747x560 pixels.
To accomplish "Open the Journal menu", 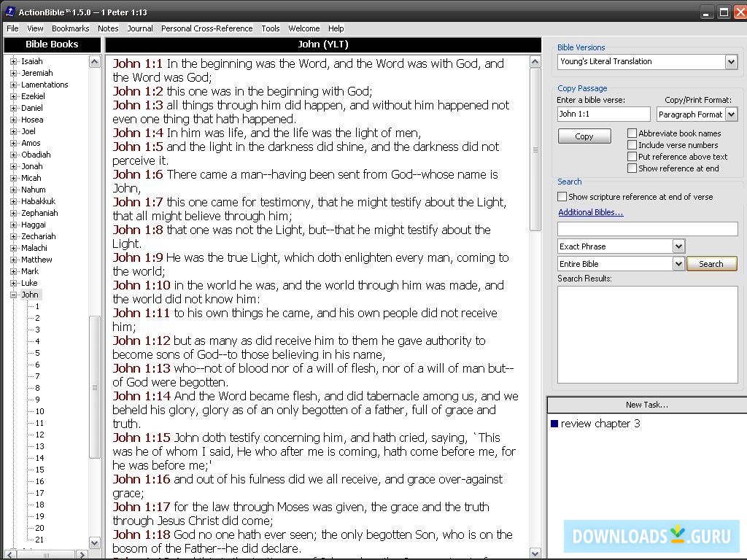I will tap(140, 28).
